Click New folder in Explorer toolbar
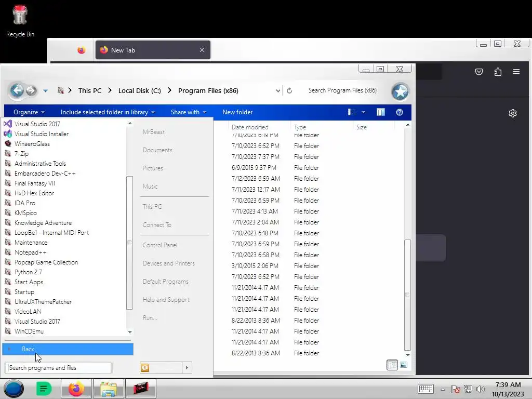This screenshot has height=399, width=532. coord(237,112)
